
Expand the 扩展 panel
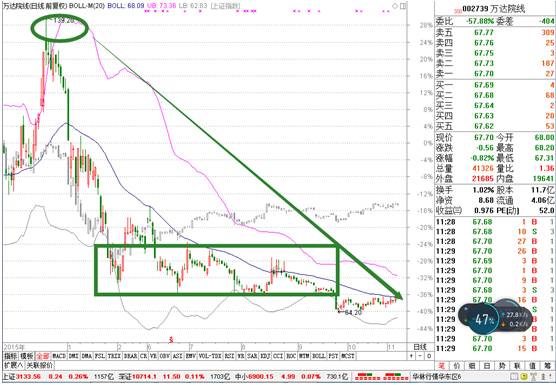click(14, 365)
